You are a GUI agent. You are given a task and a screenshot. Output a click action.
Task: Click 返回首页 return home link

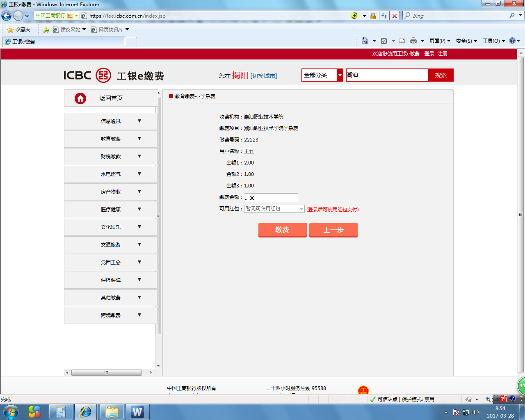pos(111,98)
